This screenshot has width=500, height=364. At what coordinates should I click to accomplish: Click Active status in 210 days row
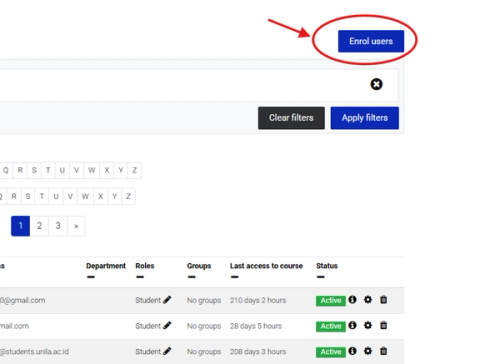pyautogui.click(x=331, y=301)
